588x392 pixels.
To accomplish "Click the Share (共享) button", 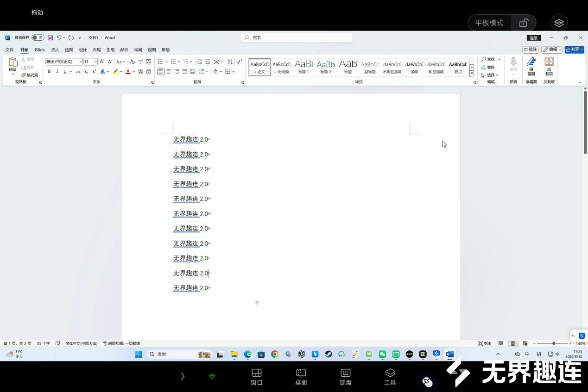I will 574,50.
